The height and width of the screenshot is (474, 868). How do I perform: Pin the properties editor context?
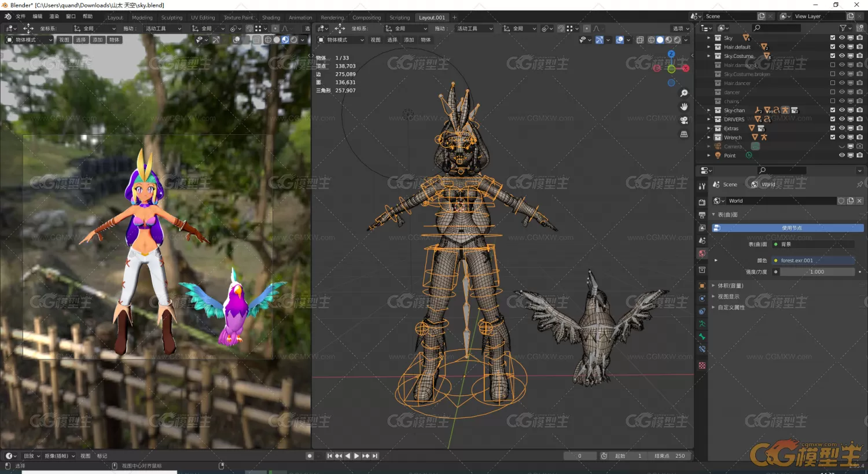coord(859,185)
